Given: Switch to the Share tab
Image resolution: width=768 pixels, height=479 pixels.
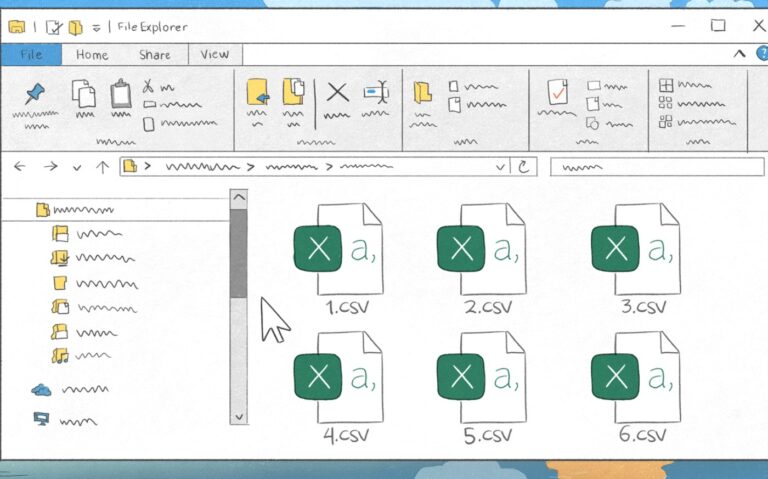Looking at the screenshot, I should (155, 55).
